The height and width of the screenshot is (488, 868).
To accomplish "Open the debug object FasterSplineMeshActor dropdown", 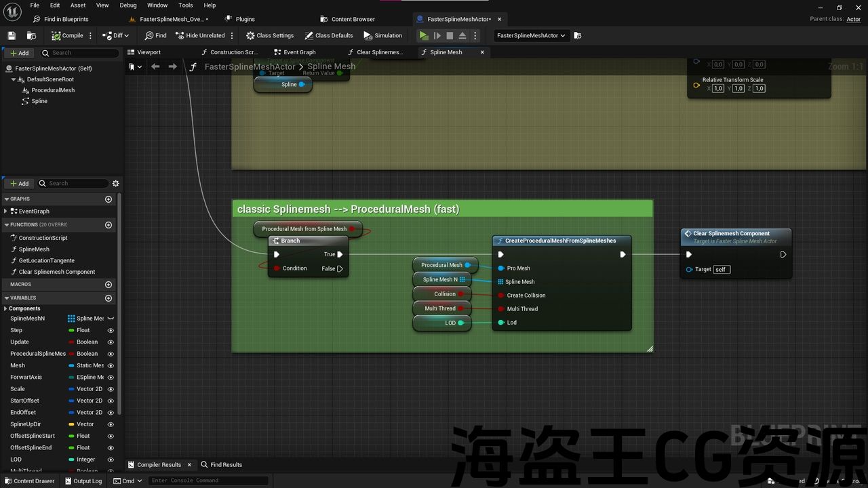I will (x=531, y=35).
